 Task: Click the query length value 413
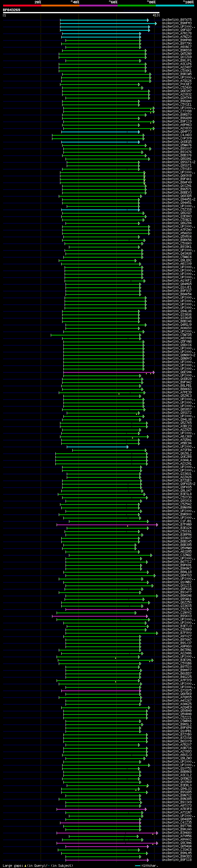pyautogui.click(x=155, y=15)
